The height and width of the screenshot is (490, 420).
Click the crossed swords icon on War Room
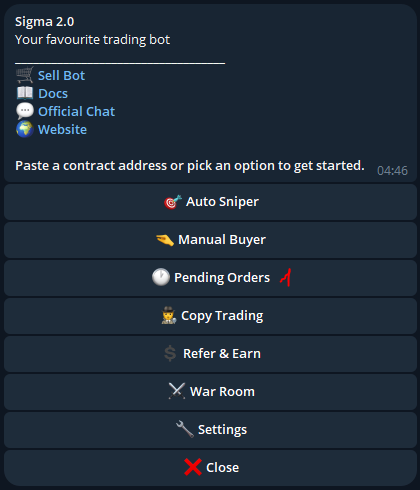(177, 391)
